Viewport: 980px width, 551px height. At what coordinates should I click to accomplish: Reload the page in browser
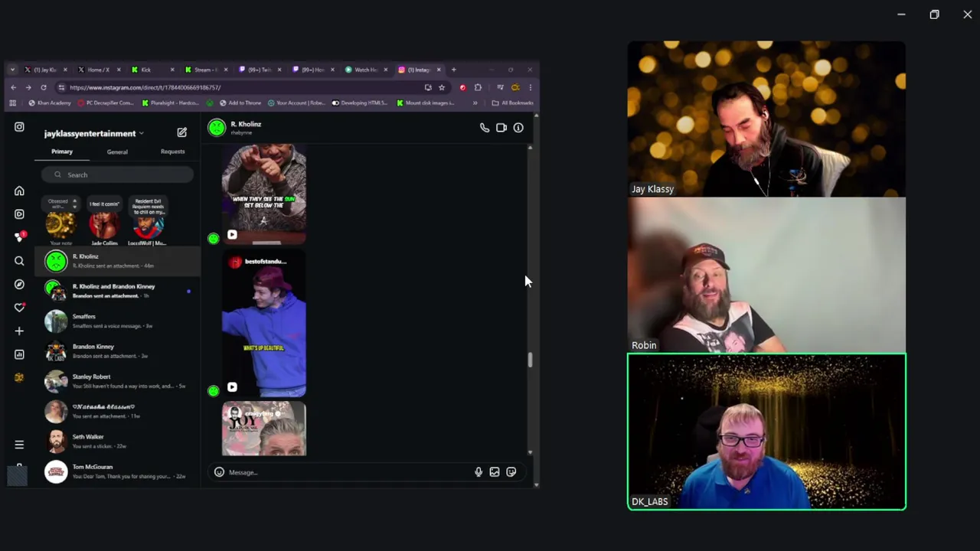(44, 87)
